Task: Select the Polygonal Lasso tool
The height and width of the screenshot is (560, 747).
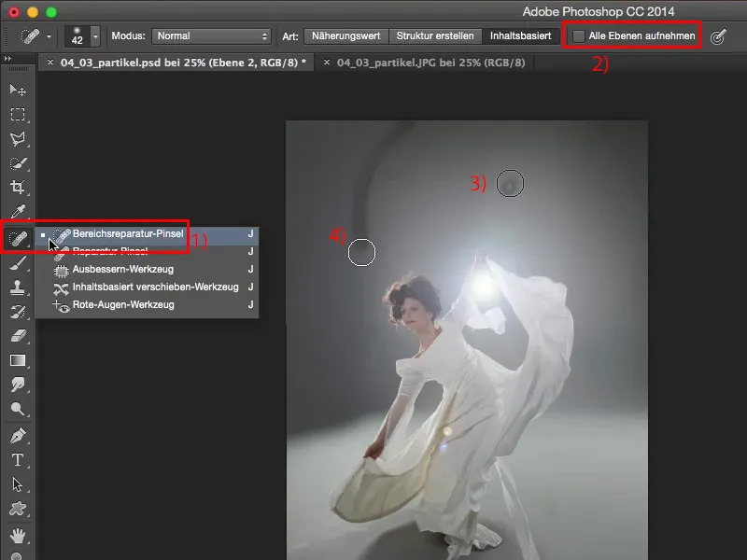Action: pyautogui.click(x=18, y=138)
